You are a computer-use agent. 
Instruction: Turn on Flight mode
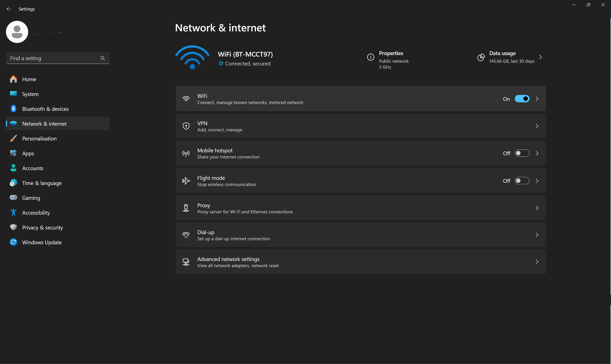click(x=522, y=181)
